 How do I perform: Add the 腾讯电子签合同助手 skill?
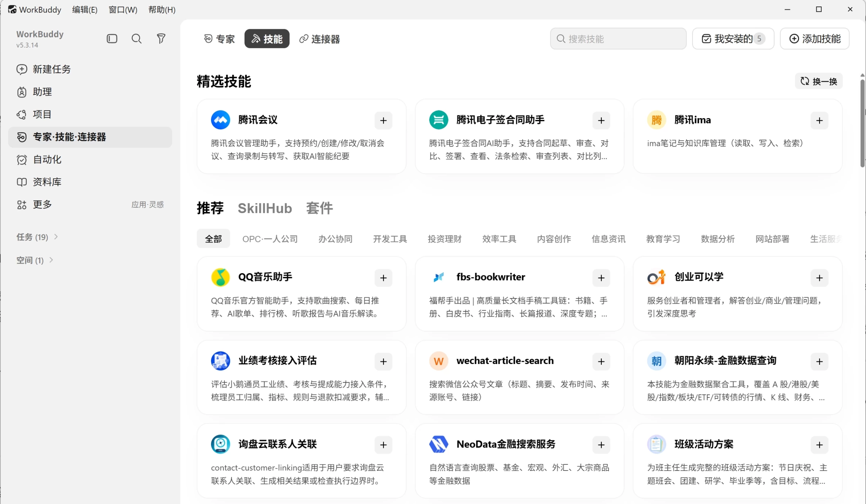[601, 121]
